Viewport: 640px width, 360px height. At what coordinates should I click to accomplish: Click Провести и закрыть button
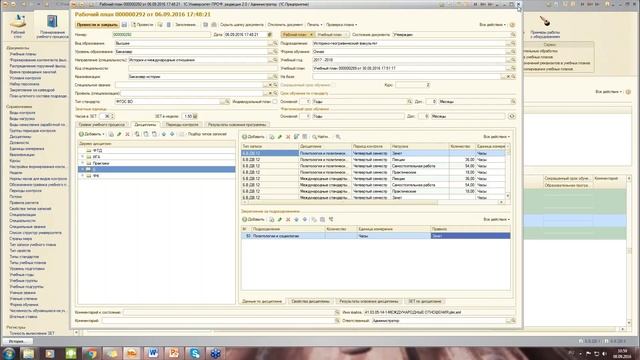pos(97,25)
